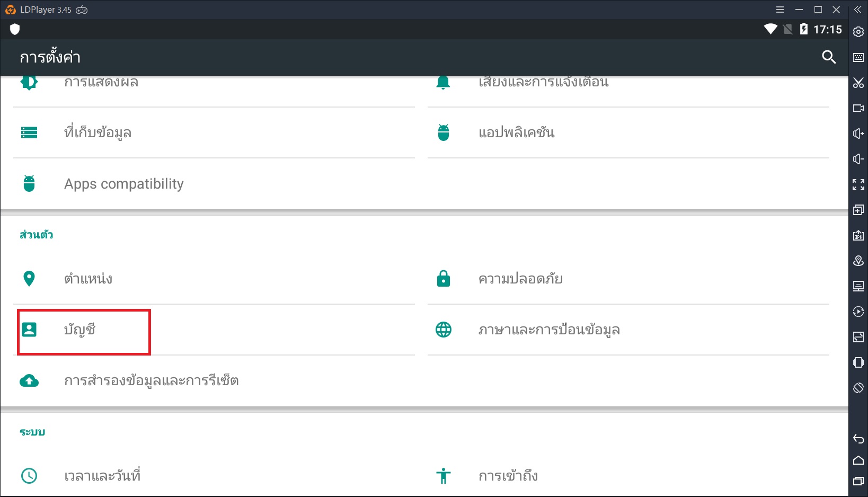This screenshot has width=868, height=497.
Task: Decrease volume using the volume-down icon
Action: 858,158
